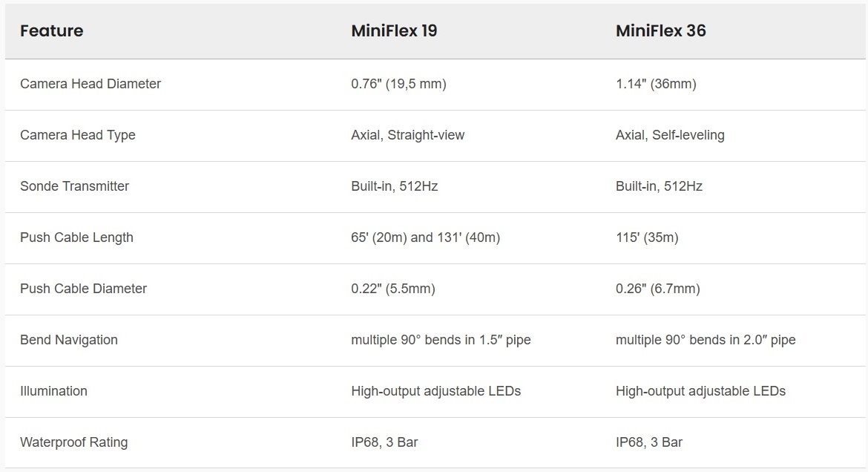
Task: Click the MiniFlex 19 column header
Action: click(x=394, y=31)
